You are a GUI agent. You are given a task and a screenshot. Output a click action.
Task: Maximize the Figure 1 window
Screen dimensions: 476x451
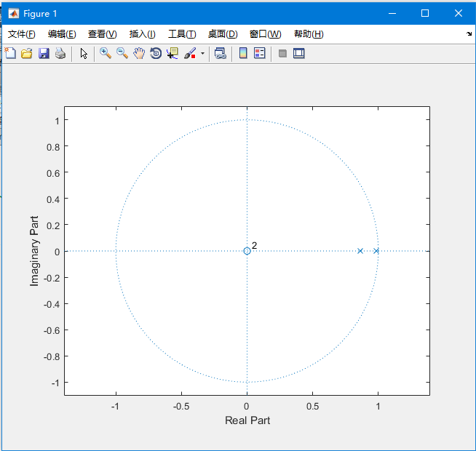(425, 13)
